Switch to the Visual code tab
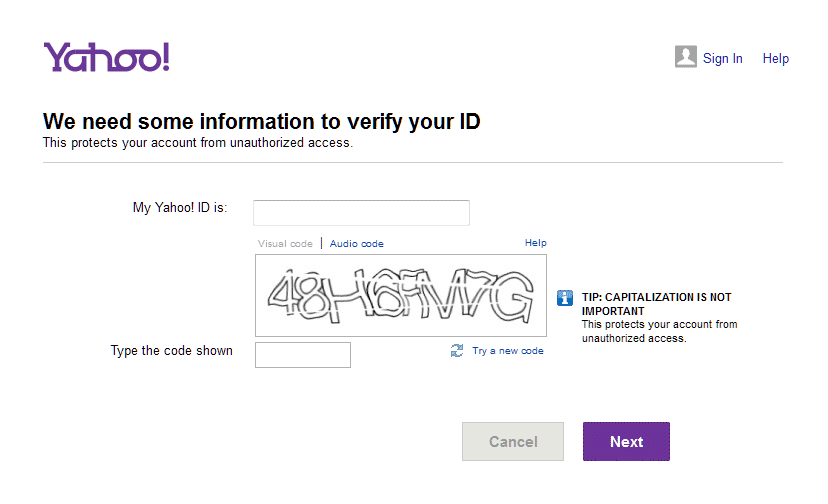This screenshot has width=828, height=504. click(285, 243)
